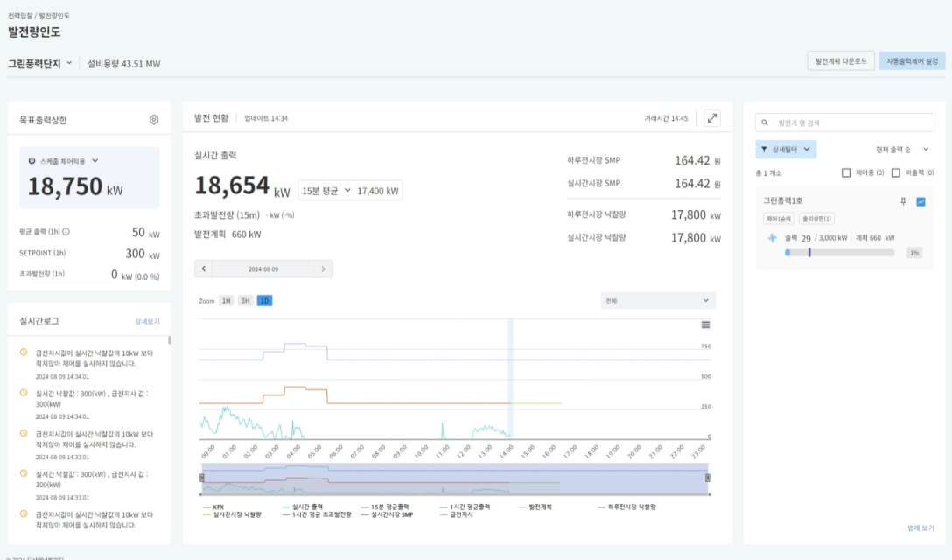Viewport: 952px width, 560px height.
Task: Select the 1D zoom range
Action: pos(265,301)
